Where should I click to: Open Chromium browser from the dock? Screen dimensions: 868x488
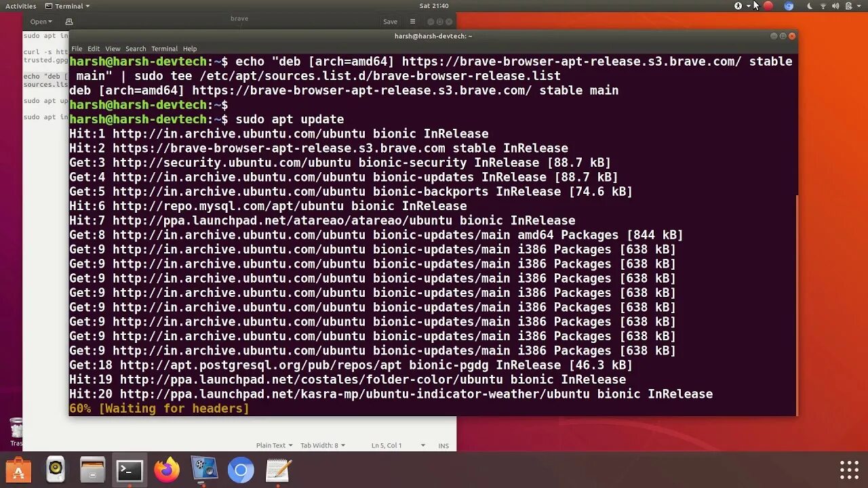pos(241,470)
